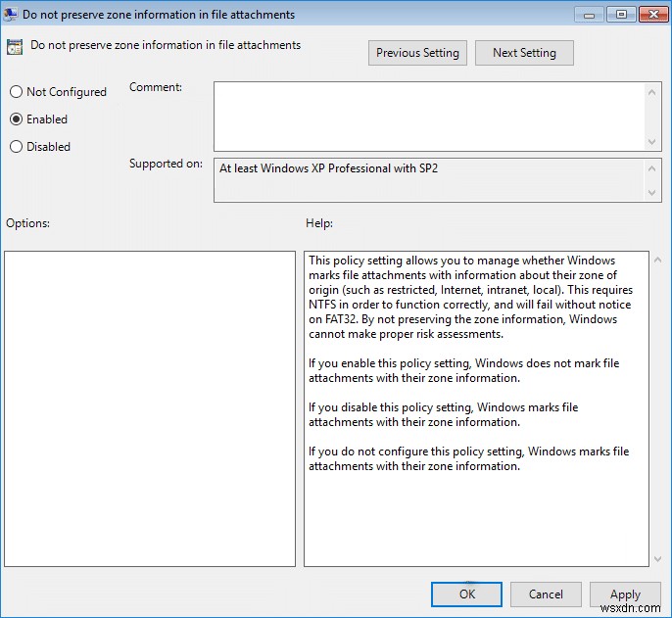Image resolution: width=672 pixels, height=618 pixels.
Task: Click the Supported on scroll down arrow
Action: pyautogui.click(x=653, y=193)
